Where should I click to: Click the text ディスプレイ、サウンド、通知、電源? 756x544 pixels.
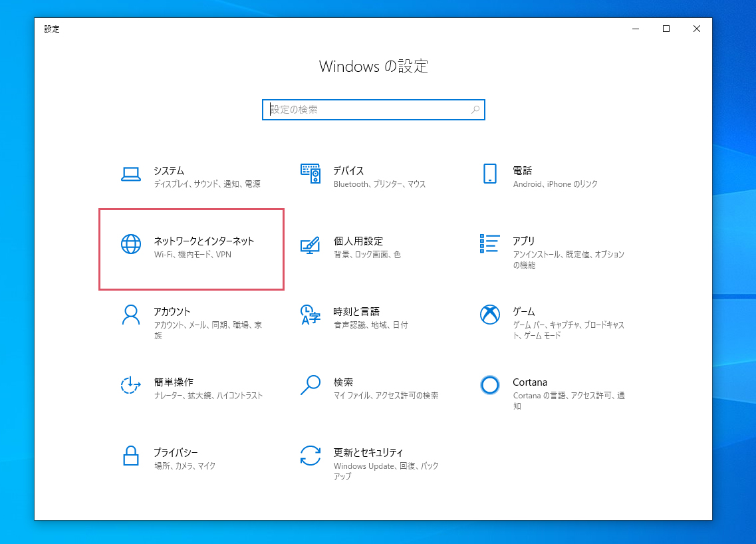[x=207, y=184]
